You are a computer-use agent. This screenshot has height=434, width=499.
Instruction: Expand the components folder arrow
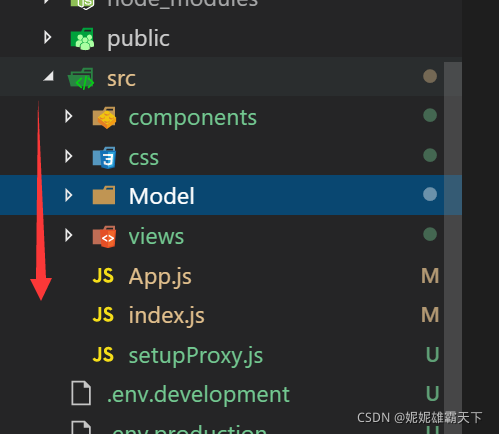click(69, 116)
